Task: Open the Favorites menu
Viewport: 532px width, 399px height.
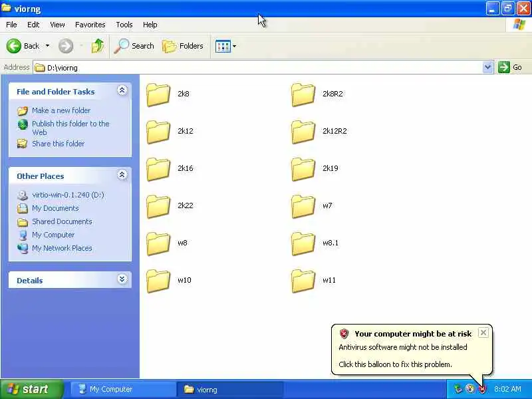Action: (x=90, y=25)
